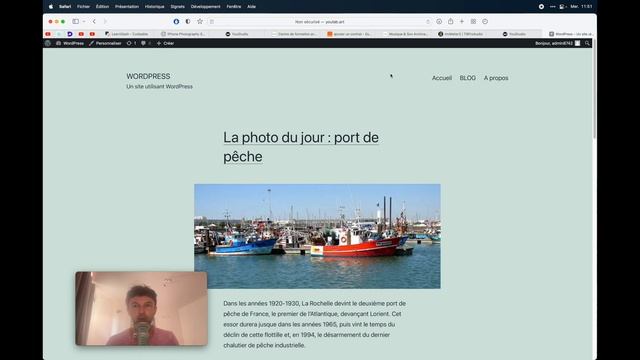Viewport: 640px width, 360px height.
Task: Click the search magnifier in admin bar
Action: [x=587, y=43]
